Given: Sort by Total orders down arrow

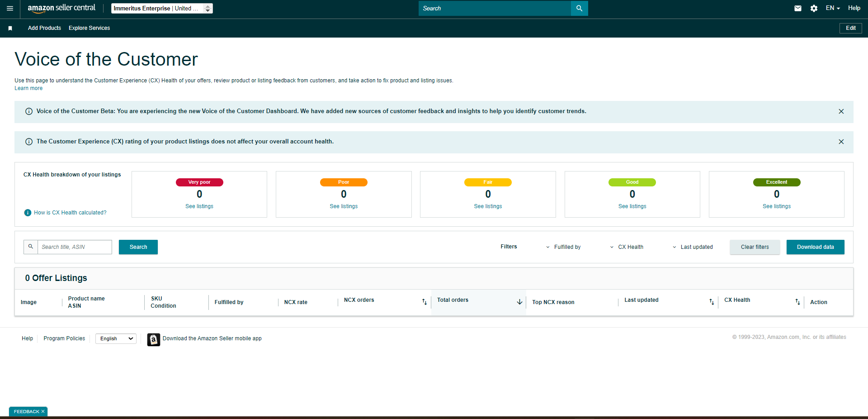Looking at the screenshot, I should pyautogui.click(x=519, y=302).
